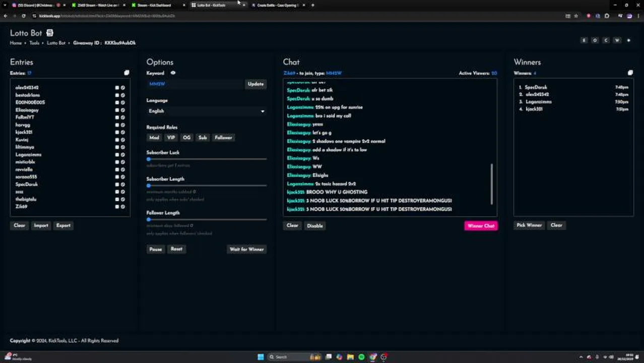Switch to the Create Battle browser tab
The image size is (644, 363).
[277, 5]
